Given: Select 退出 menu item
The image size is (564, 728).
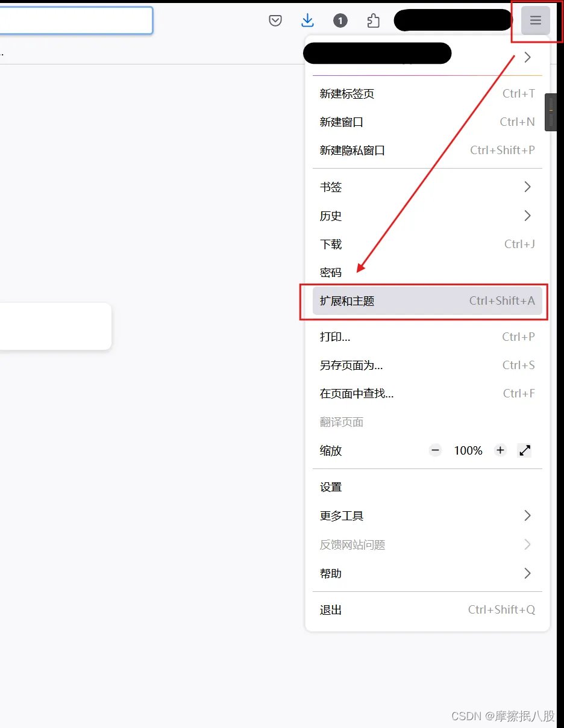Looking at the screenshot, I should point(427,610).
